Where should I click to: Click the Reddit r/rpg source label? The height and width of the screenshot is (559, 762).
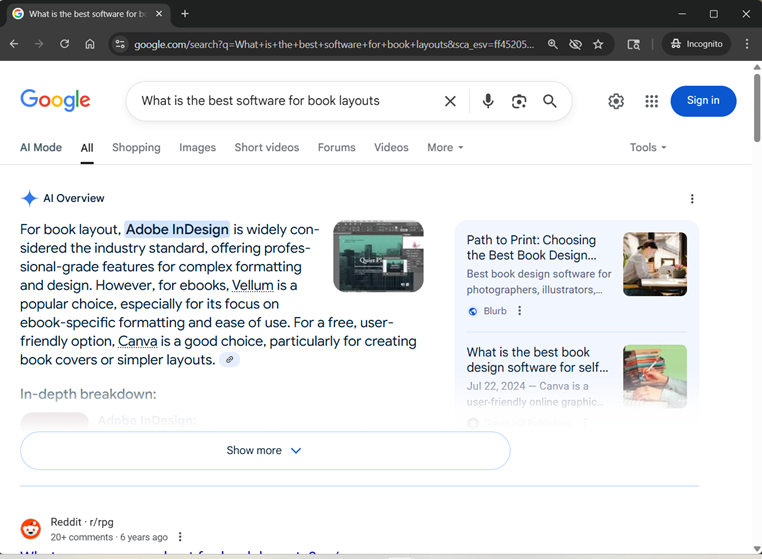[x=82, y=522]
